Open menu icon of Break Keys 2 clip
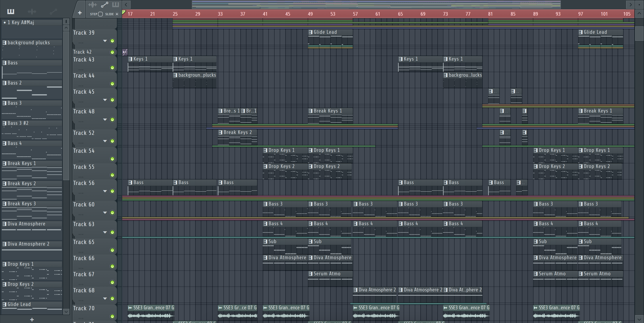This screenshot has width=644, height=323. [220, 132]
